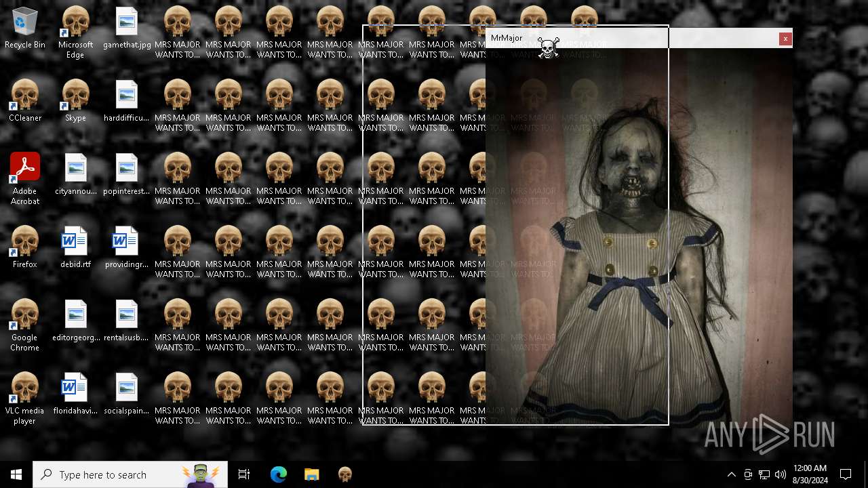The width and height of the screenshot is (868, 488).
Task: Open File Explorer from the taskbar
Action: (x=312, y=474)
